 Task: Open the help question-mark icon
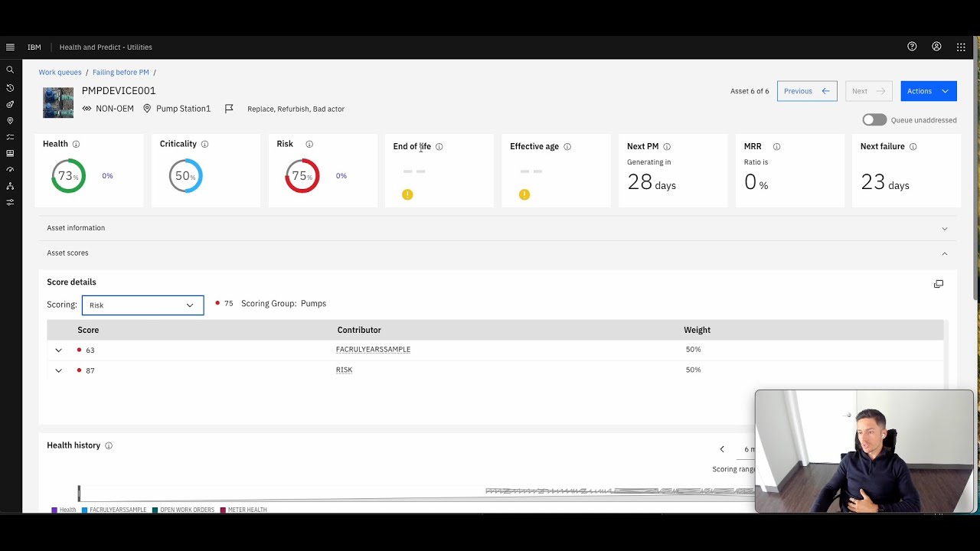click(912, 47)
